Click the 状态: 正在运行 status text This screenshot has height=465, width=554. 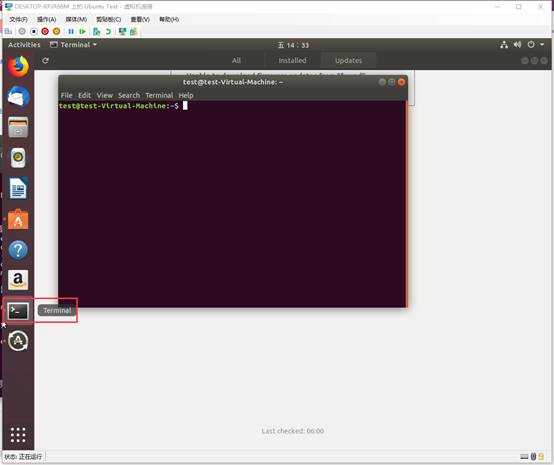(x=23, y=457)
